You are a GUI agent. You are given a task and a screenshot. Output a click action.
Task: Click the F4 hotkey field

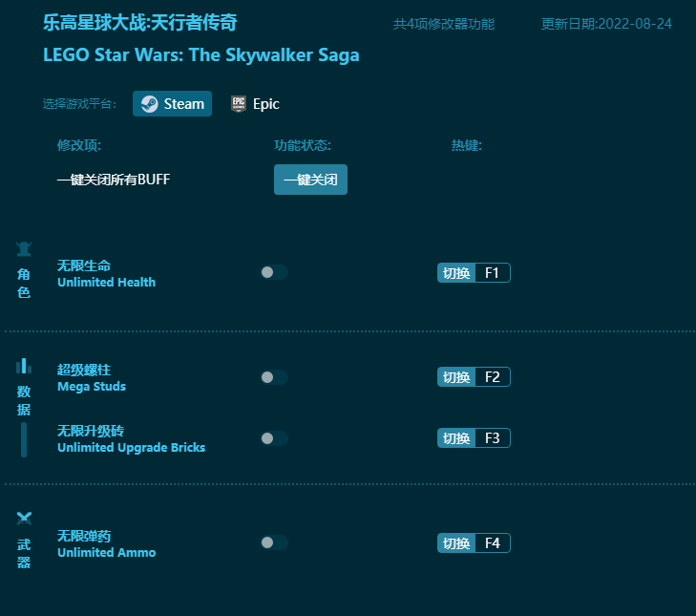[x=493, y=542]
